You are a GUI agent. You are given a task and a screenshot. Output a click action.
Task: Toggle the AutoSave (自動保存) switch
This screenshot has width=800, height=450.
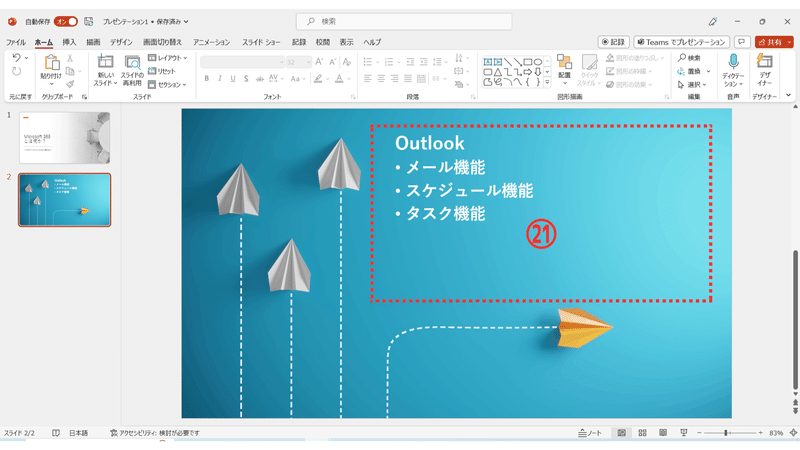point(66,21)
